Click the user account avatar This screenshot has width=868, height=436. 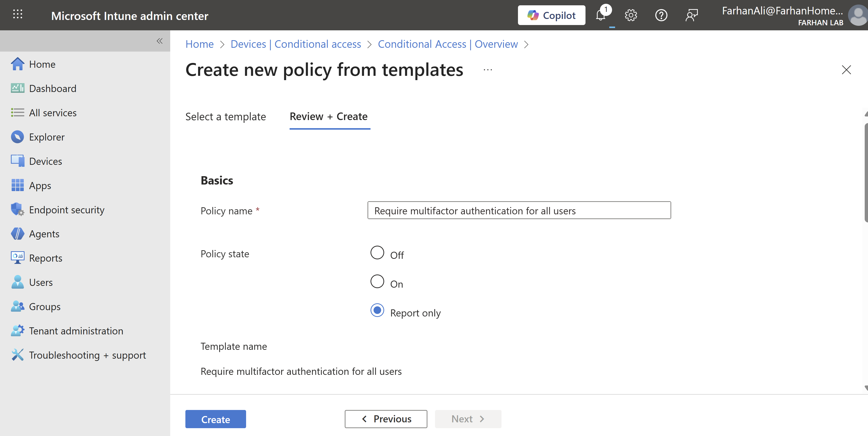point(857,15)
